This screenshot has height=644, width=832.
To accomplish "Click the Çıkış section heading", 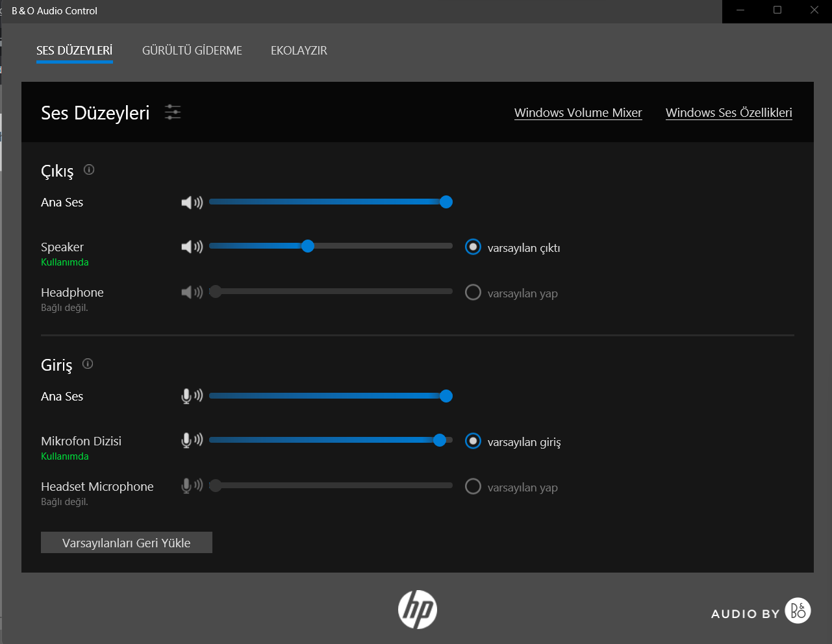I will [57, 171].
